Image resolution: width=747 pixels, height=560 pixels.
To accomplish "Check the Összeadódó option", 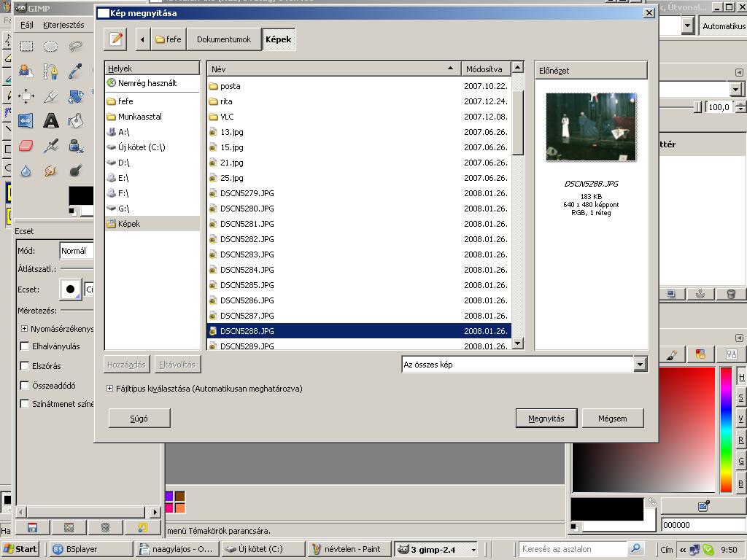I will pos(25,386).
